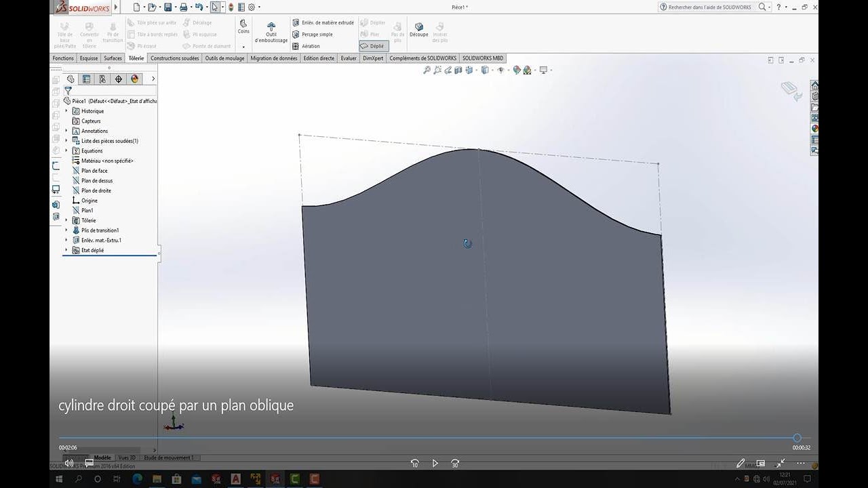Click the tree filter funnel icon
This screenshot has height=488, width=868.
[68, 90]
